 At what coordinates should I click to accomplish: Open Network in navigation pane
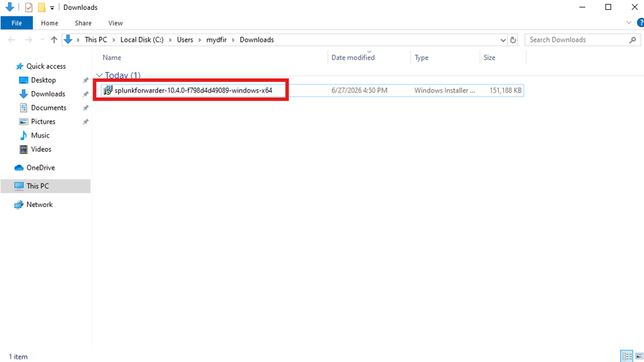pos(40,205)
